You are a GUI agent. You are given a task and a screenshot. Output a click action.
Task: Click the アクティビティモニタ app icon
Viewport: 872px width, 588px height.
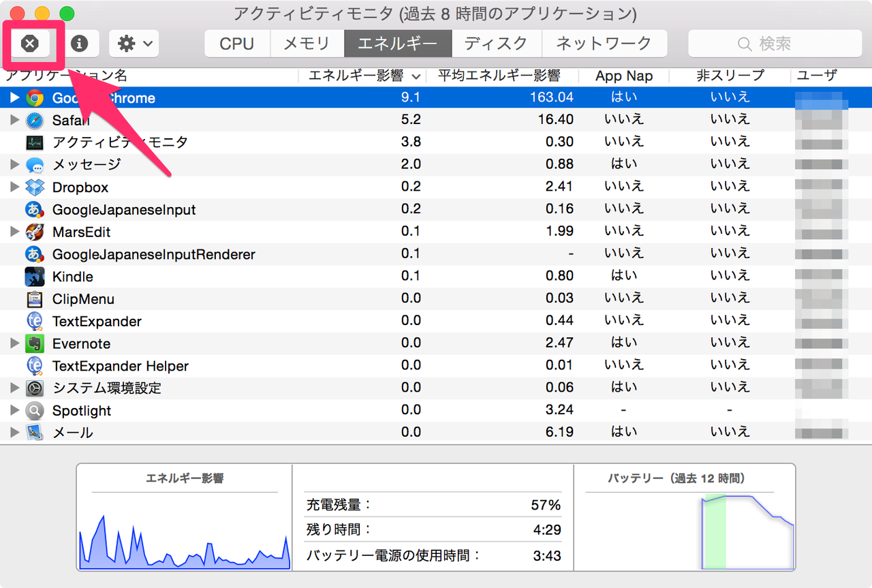(35, 142)
